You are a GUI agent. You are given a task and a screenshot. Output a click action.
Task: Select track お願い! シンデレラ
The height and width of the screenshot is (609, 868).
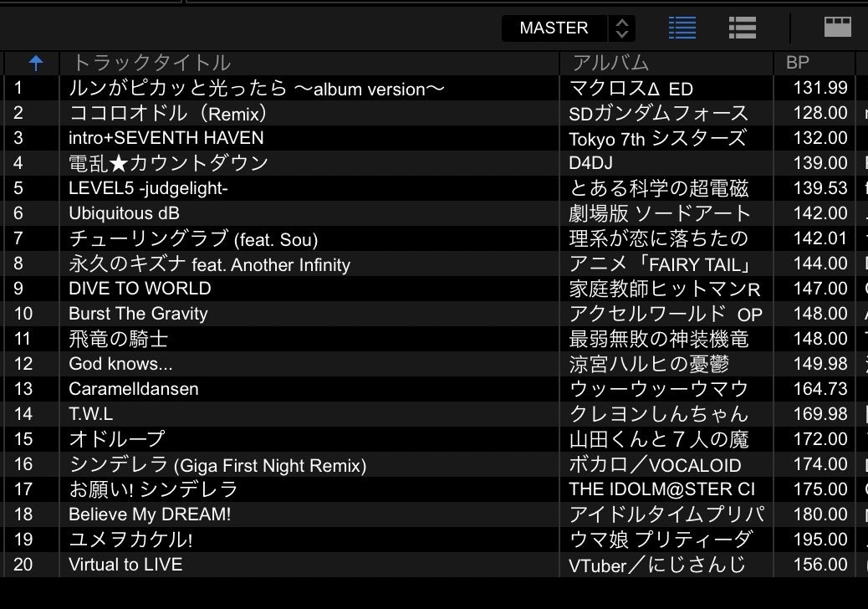tap(153, 489)
